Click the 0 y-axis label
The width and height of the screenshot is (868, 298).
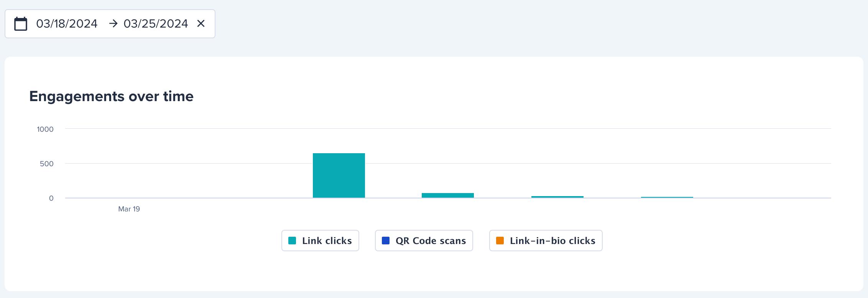coord(51,198)
